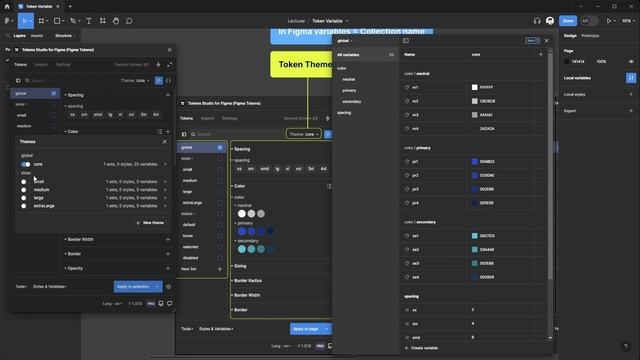Select the extraLarge theme radio button
Image resolution: width=640 pixels, height=360 pixels.
point(24,206)
